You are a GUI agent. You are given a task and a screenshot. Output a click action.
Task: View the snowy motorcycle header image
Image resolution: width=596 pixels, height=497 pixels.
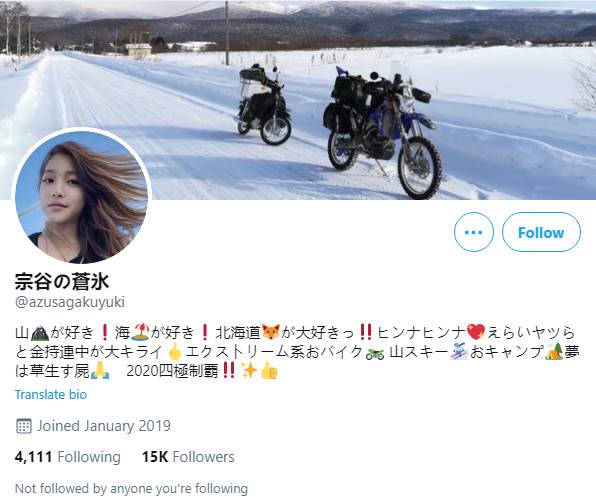click(298, 100)
